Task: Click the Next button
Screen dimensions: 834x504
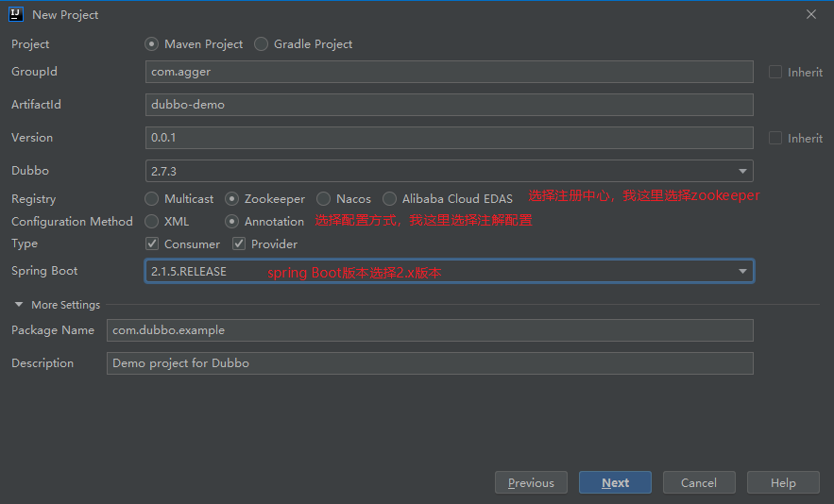Action: pyautogui.click(x=615, y=482)
